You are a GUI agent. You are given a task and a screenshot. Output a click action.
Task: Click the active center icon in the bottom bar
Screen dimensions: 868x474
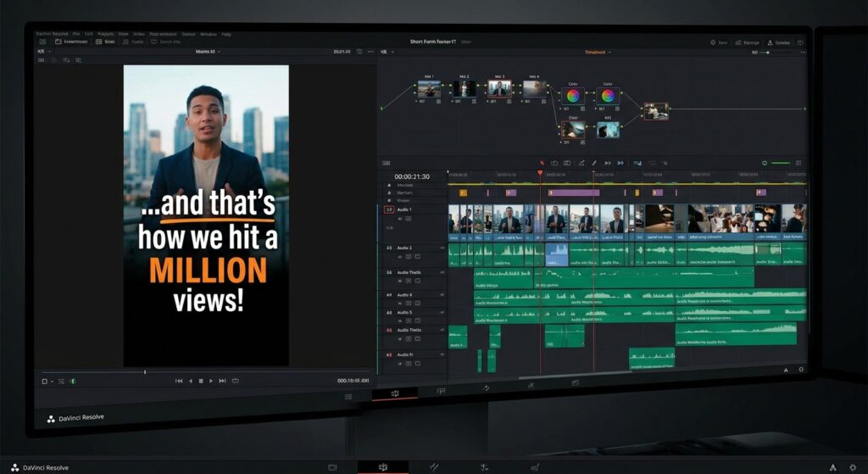[x=382, y=467]
